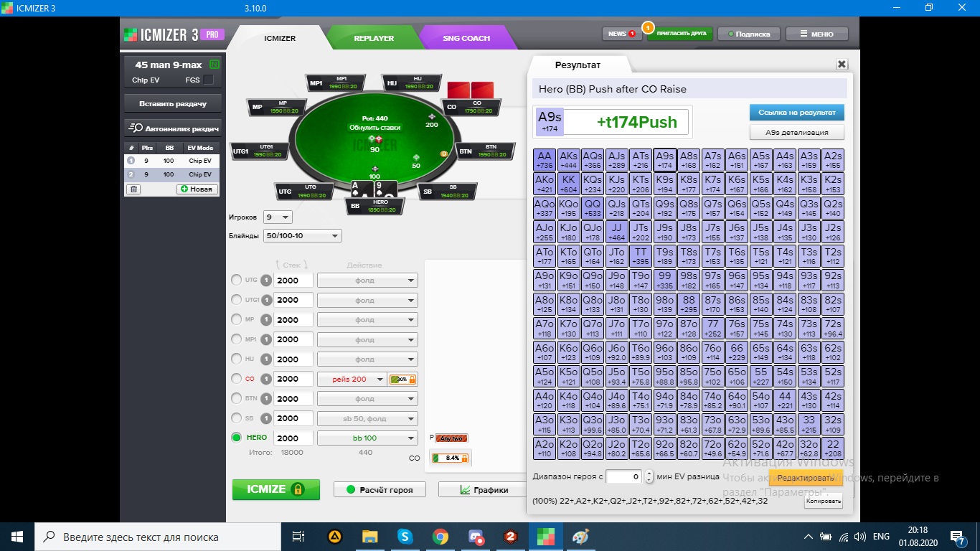Image resolution: width=980 pixels, height=551 pixels.
Task: Click the A9s детализация button
Action: (796, 132)
